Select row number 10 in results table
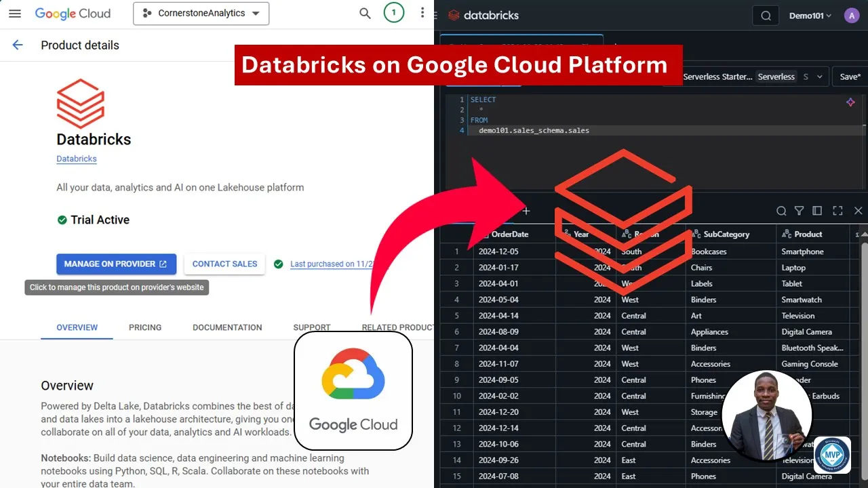868x488 pixels. 457,396
